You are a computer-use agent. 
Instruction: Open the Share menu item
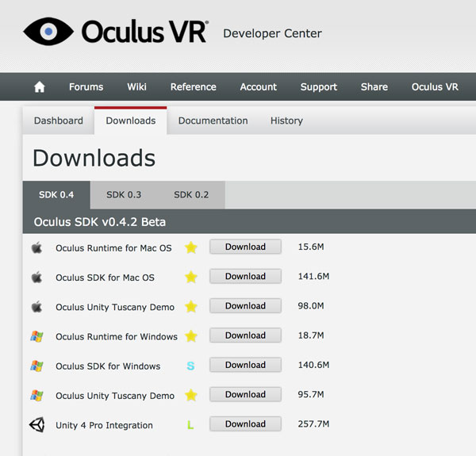pos(374,86)
